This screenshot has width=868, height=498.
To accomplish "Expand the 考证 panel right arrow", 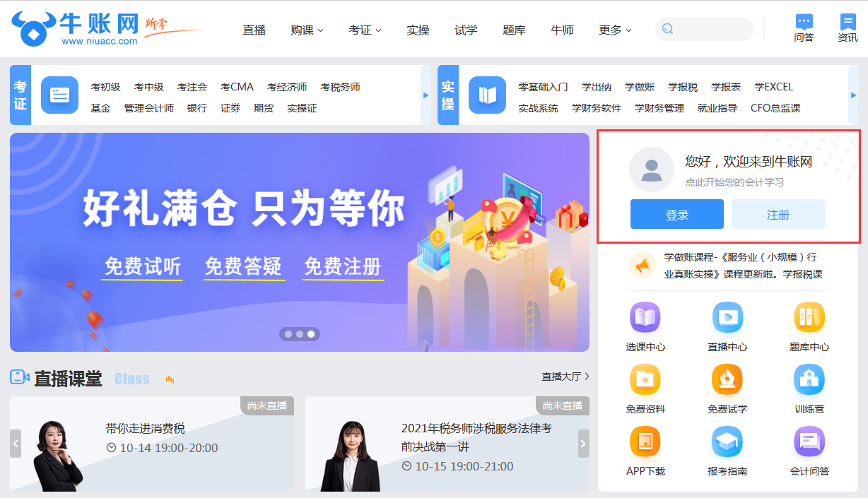I will (426, 95).
